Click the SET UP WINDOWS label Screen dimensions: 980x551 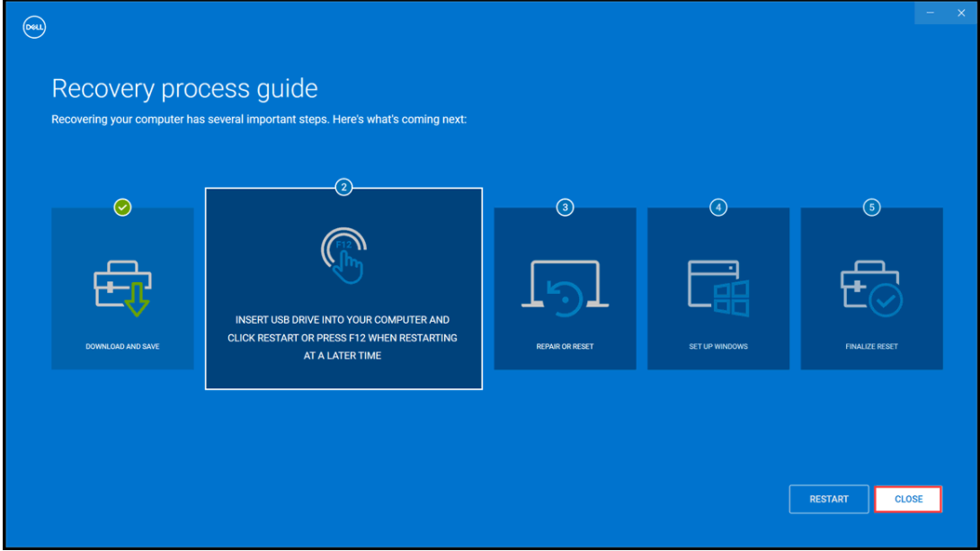718,346
